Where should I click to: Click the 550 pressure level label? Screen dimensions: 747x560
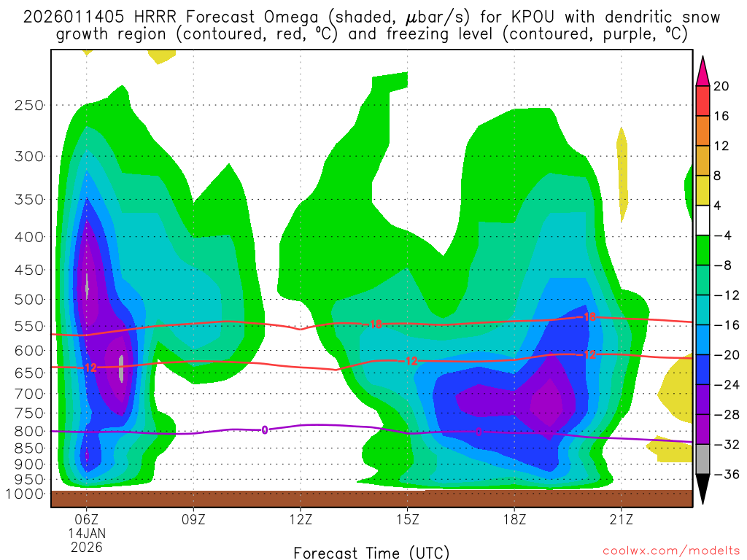[x=29, y=326]
